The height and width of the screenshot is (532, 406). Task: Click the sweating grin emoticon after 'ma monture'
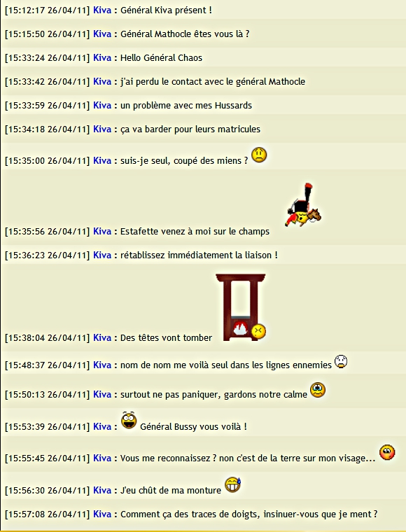pyautogui.click(x=233, y=484)
